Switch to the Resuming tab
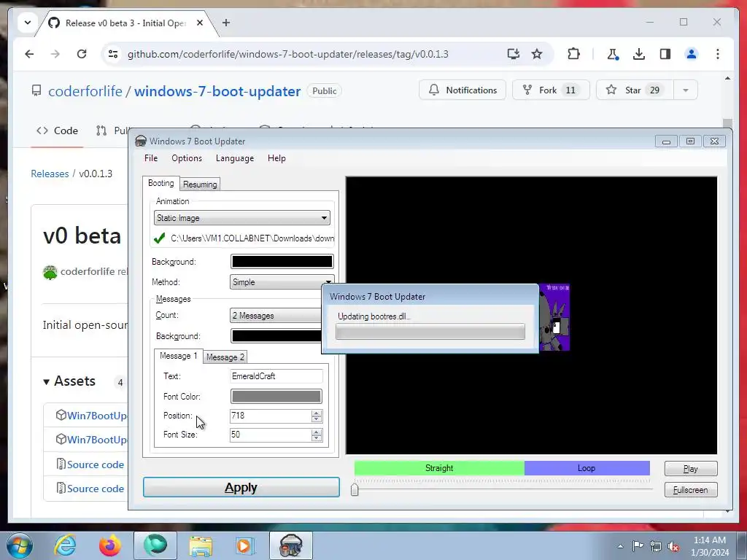 coord(200,184)
